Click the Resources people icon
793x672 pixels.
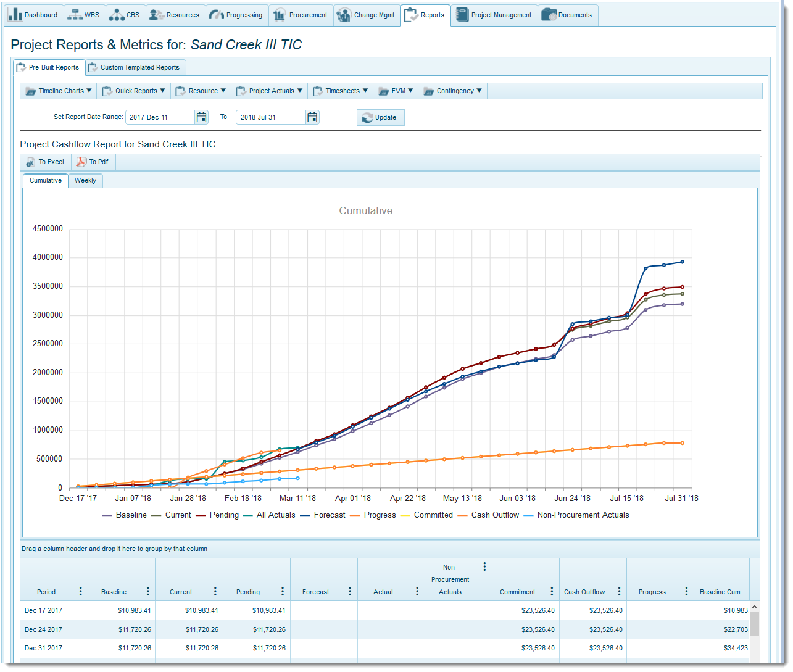coord(157,15)
